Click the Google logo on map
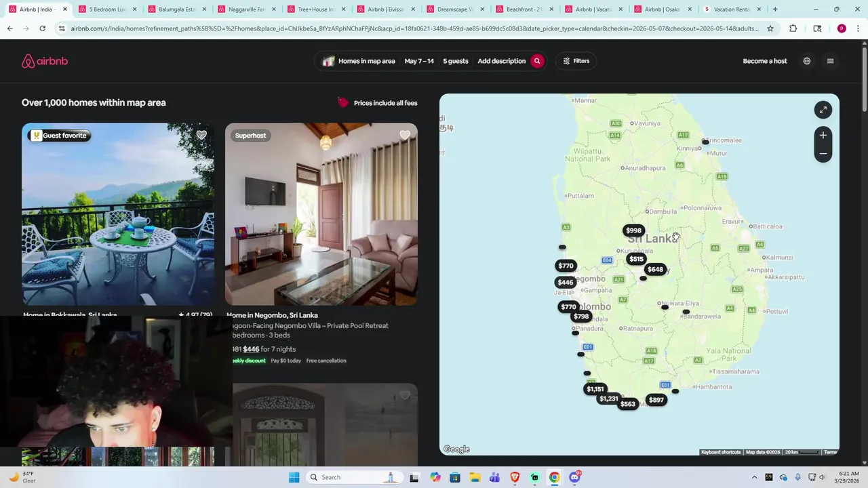Screen dimensions: 868x488 tap(456, 449)
